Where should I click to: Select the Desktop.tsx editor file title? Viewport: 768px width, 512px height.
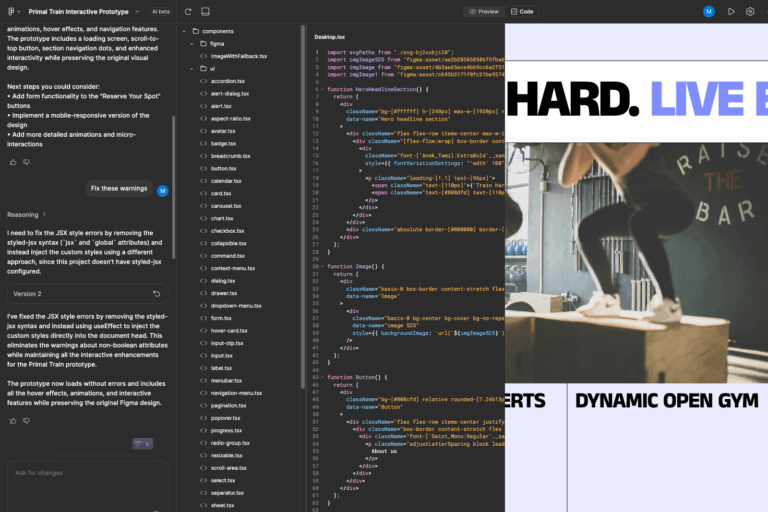tap(330, 37)
